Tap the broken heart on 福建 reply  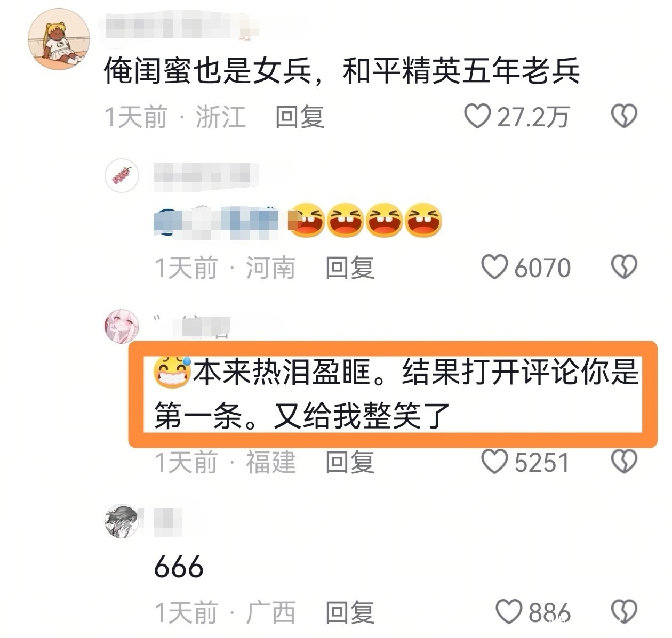624,462
